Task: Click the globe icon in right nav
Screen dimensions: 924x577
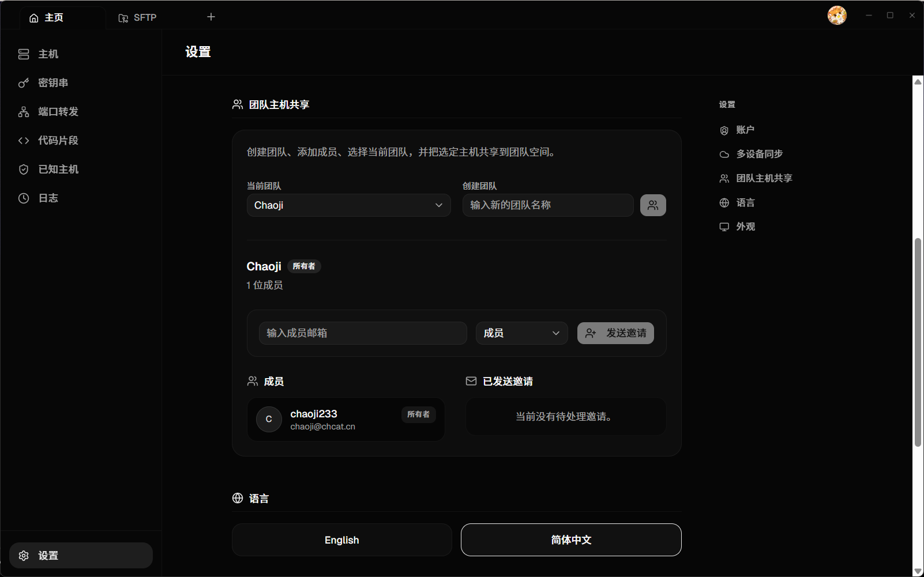Action: click(724, 203)
